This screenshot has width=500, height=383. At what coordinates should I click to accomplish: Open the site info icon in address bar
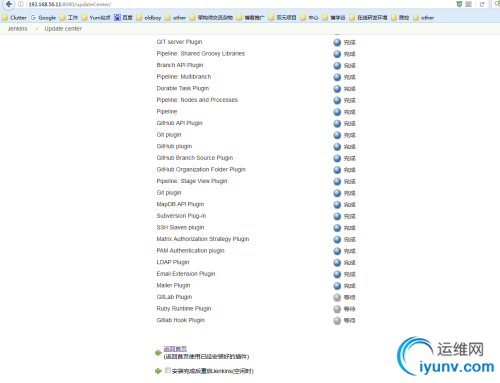click(x=21, y=4)
